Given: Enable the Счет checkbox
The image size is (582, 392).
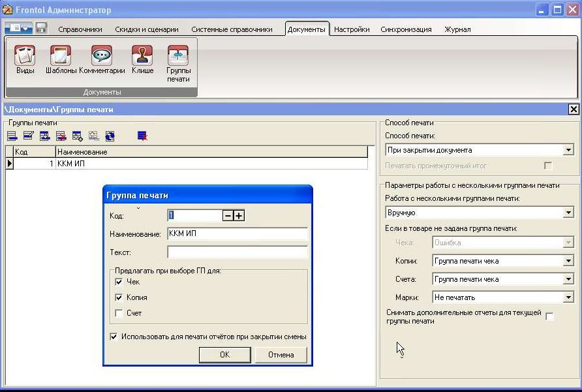Looking at the screenshot, I should coord(119,313).
